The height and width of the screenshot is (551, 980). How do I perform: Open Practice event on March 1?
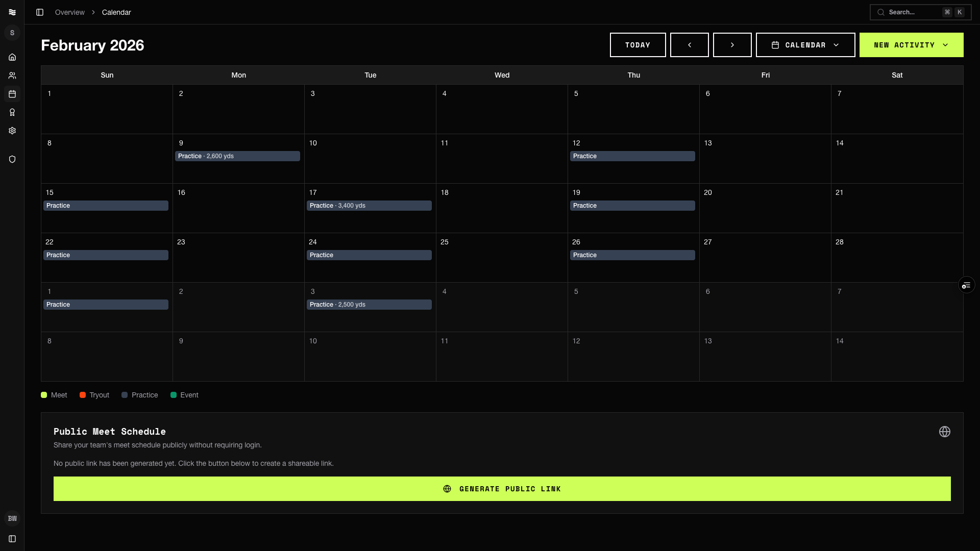tap(106, 305)
